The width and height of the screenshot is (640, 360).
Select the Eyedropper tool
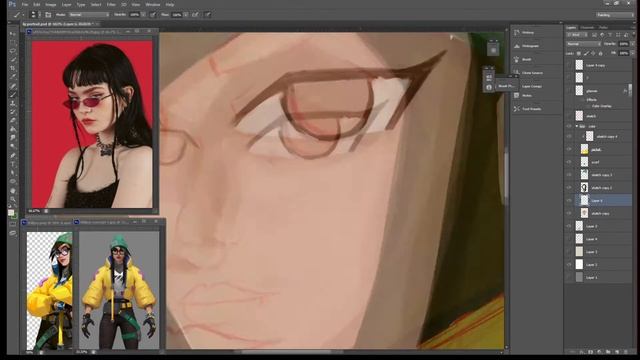[13, 77]
